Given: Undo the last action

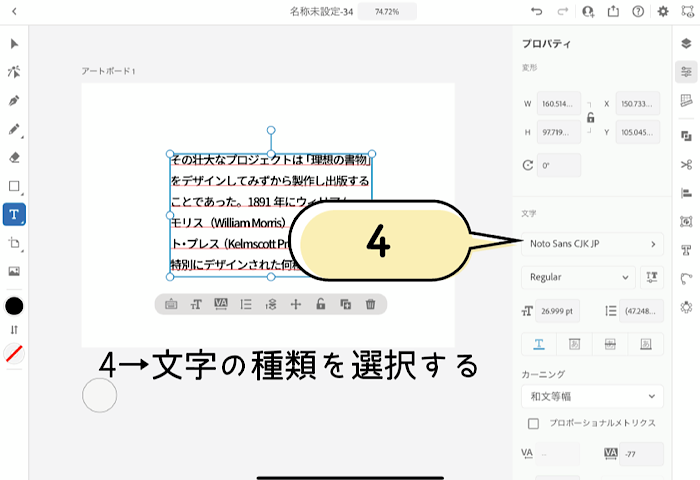Looking at the screenshot, I should pyautogui.click(x=537, y=11).
